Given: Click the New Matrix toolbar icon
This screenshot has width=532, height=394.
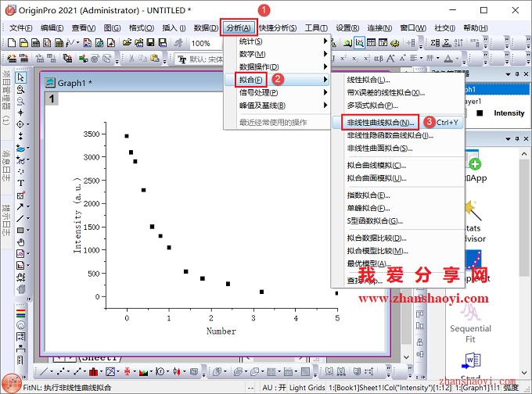Looking at the screenshot, I should coord(59,43).
